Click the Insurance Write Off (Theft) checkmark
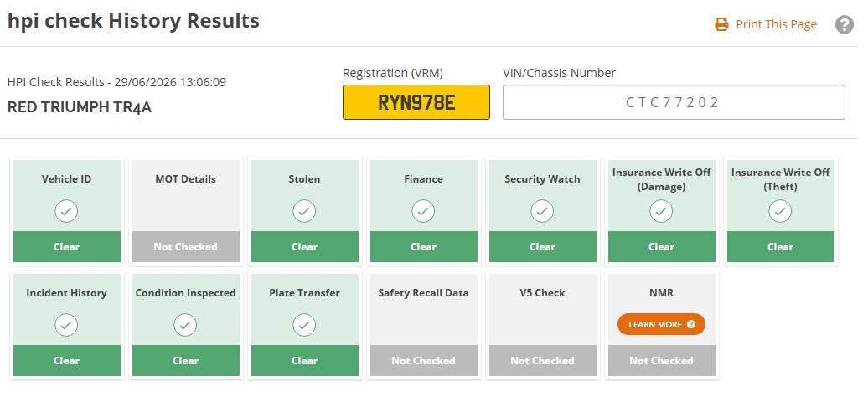This screenshot has width=868, height=397. [x=780, y=211]
